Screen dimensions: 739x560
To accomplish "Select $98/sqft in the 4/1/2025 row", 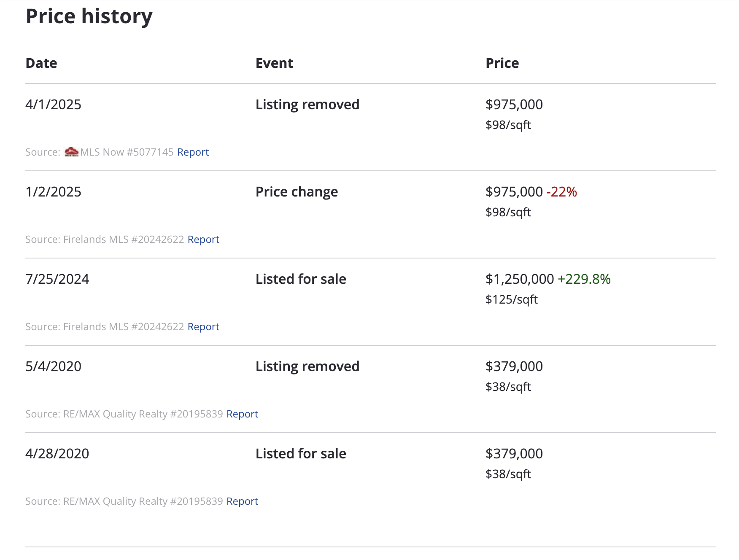I will (508, 125).
